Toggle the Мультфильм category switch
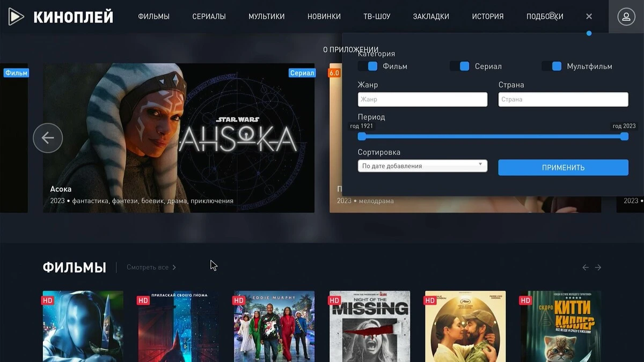This screenshot has height=362, width=644. point(552,66)
